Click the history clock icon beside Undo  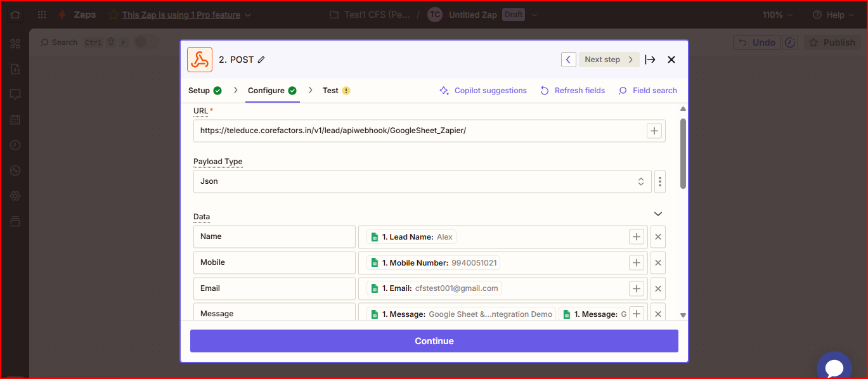pos(790,42)
